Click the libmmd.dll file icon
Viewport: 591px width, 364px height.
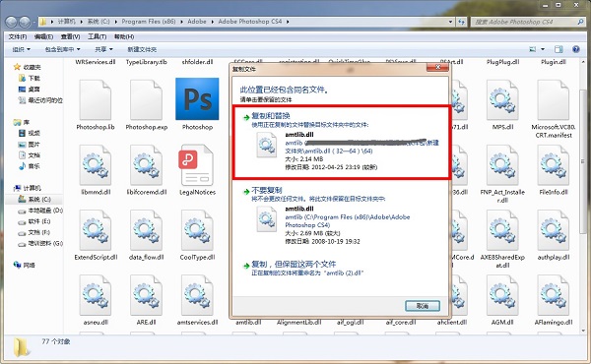pyautogui.click(x=95, y=165)
